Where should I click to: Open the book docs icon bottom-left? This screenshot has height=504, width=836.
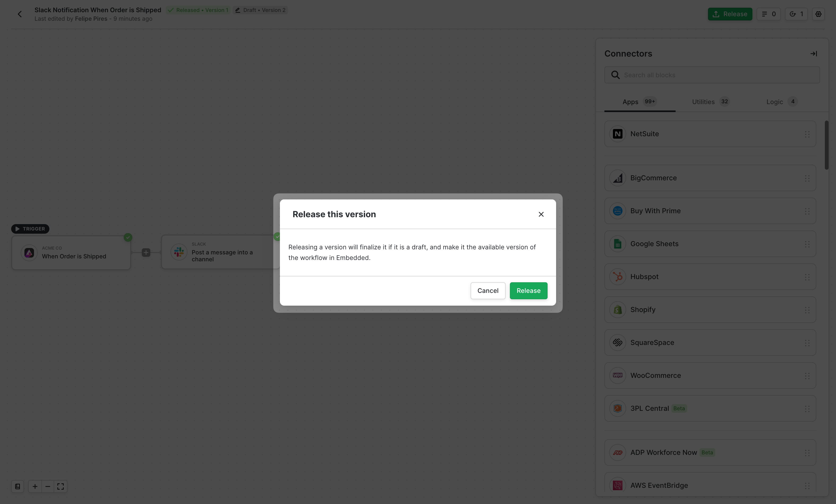[18, 486]
